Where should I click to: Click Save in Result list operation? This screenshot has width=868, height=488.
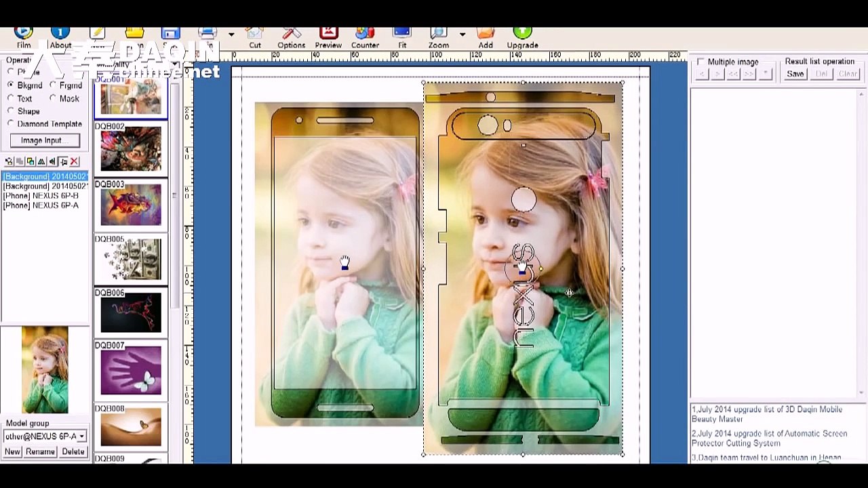(795, 74)
